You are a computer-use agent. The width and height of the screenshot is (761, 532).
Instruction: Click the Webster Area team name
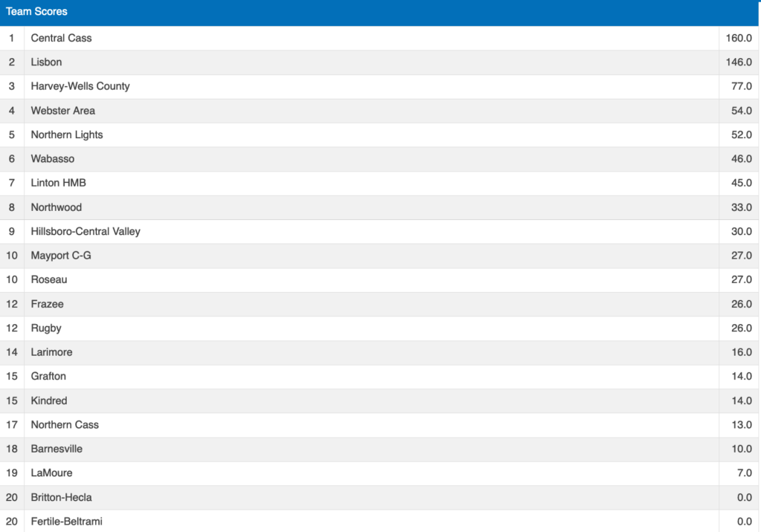(63, 111)
